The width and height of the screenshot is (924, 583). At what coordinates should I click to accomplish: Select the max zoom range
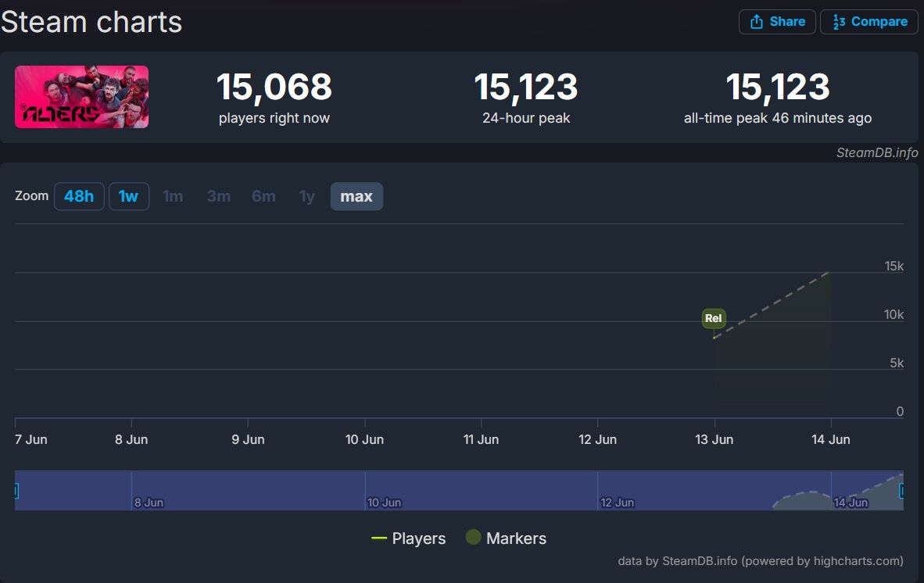356,196
